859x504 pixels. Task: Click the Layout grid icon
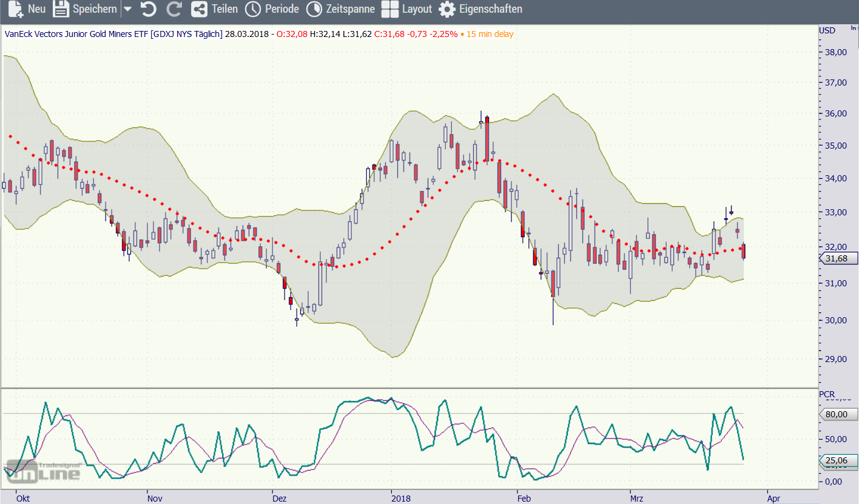tap(390, 9)
